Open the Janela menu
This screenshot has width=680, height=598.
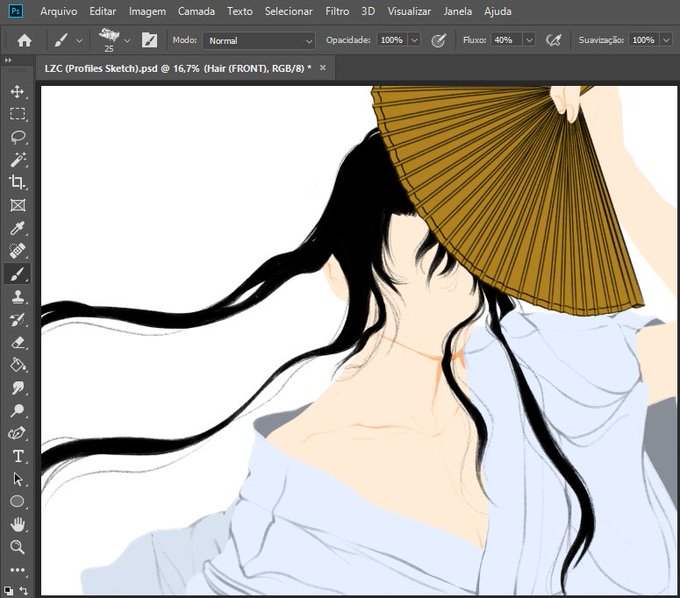458,11
